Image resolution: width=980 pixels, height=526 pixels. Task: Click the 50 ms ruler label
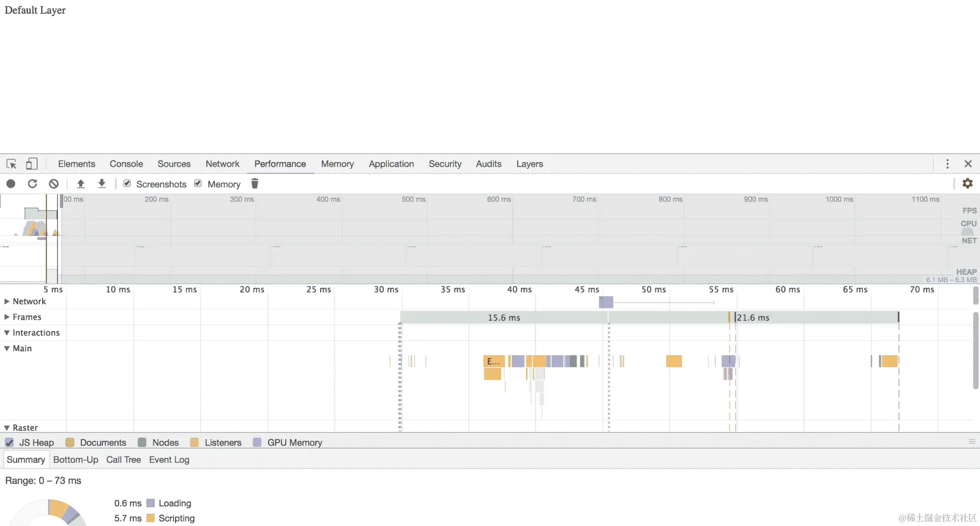coord(653,289)
